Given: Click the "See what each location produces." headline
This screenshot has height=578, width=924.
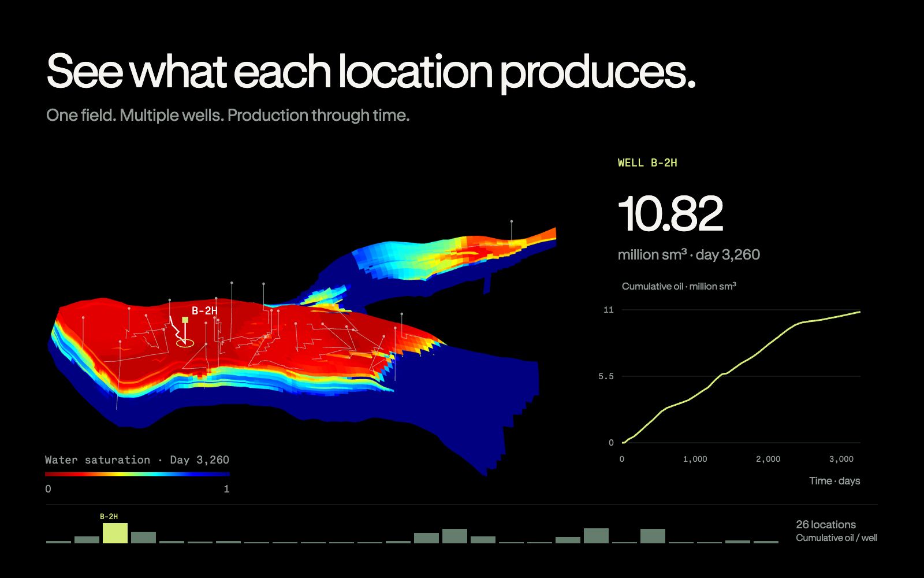Looking at the screenshot, I should coord(371,72).
